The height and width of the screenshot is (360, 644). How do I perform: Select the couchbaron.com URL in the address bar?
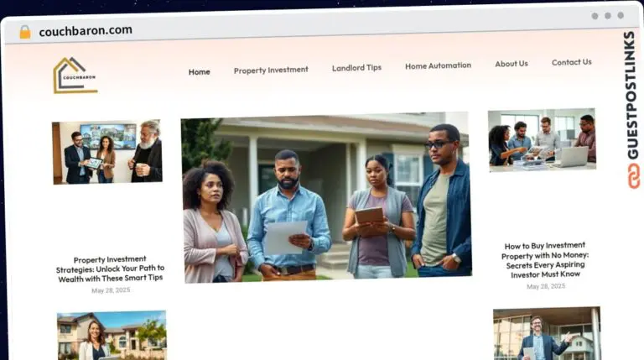(86, 31)
